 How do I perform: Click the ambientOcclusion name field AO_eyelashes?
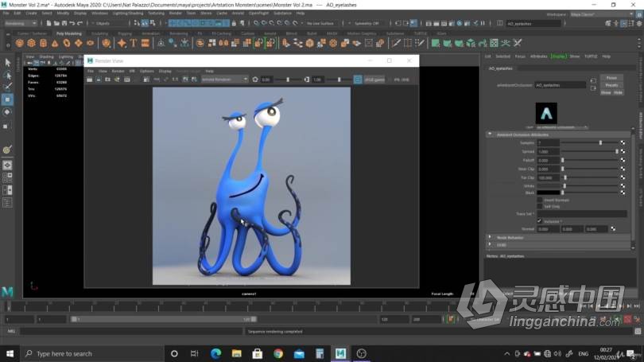pyautogui.click(x=560, y=85)
